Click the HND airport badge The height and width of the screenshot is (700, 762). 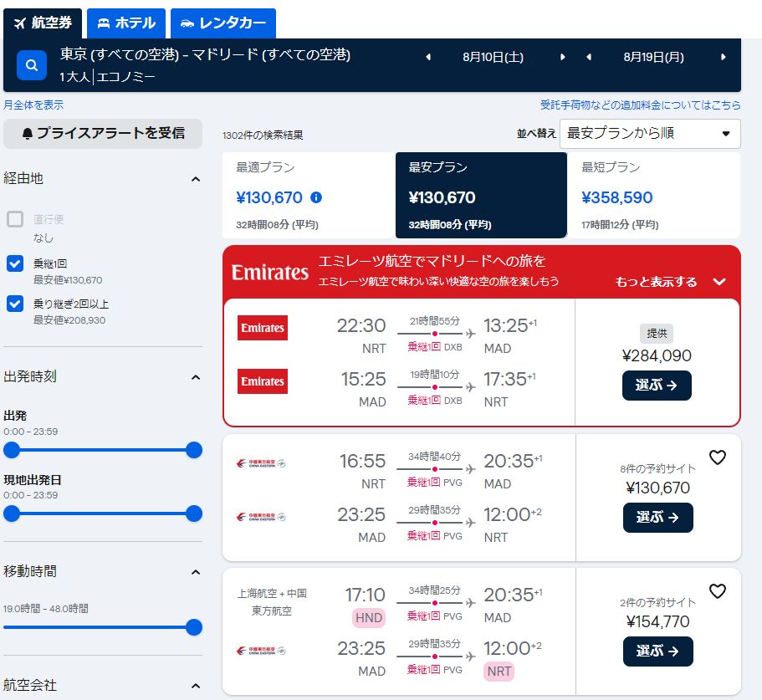(368, 618)
